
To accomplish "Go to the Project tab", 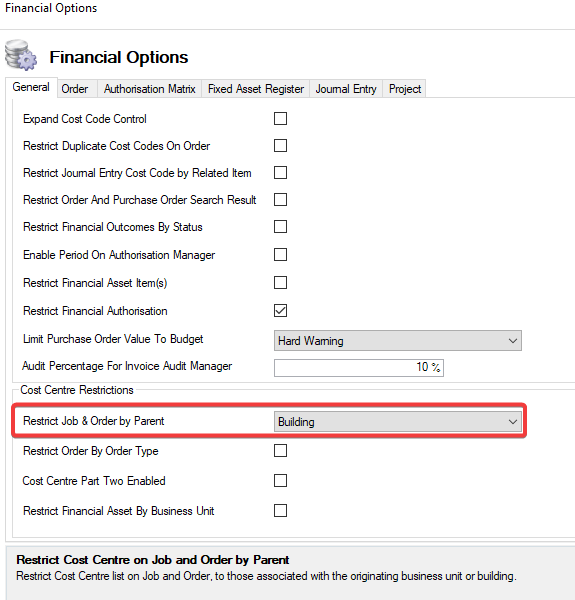I will point(405,89).
